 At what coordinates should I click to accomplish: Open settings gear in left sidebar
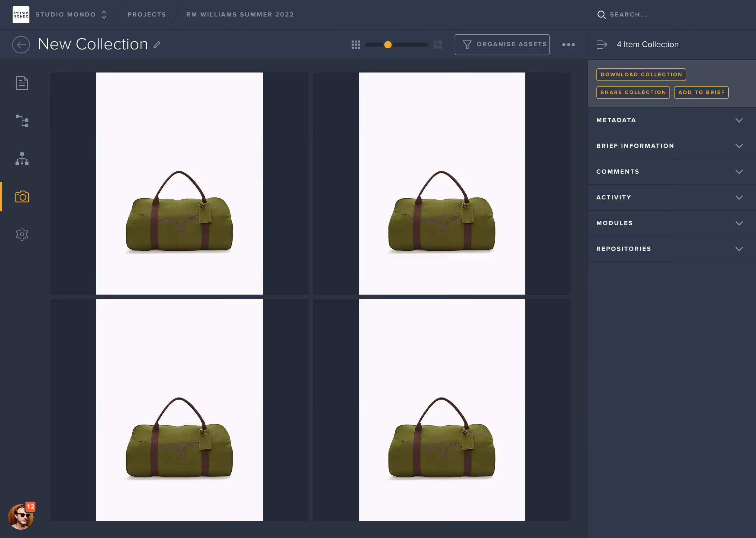pos(22,234)
